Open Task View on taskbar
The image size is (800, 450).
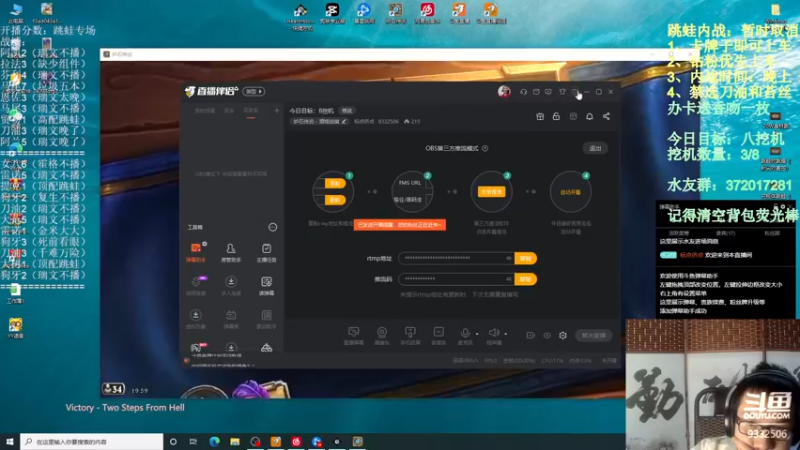click(x=193, y=441)
